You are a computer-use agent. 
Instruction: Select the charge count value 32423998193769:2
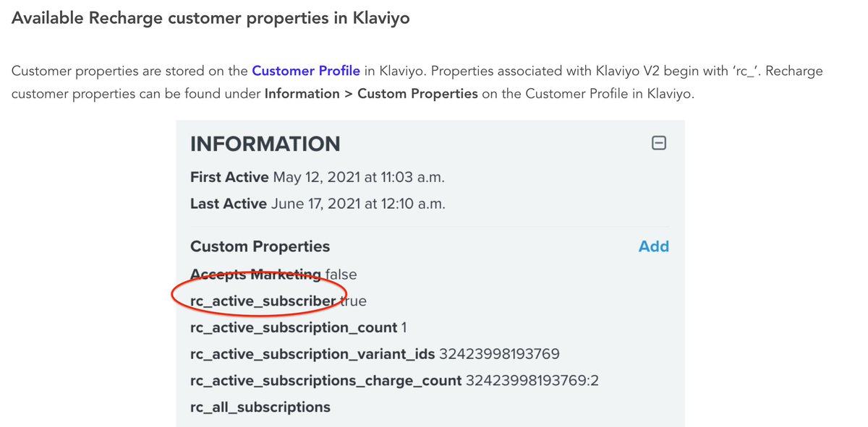[532, 381]
